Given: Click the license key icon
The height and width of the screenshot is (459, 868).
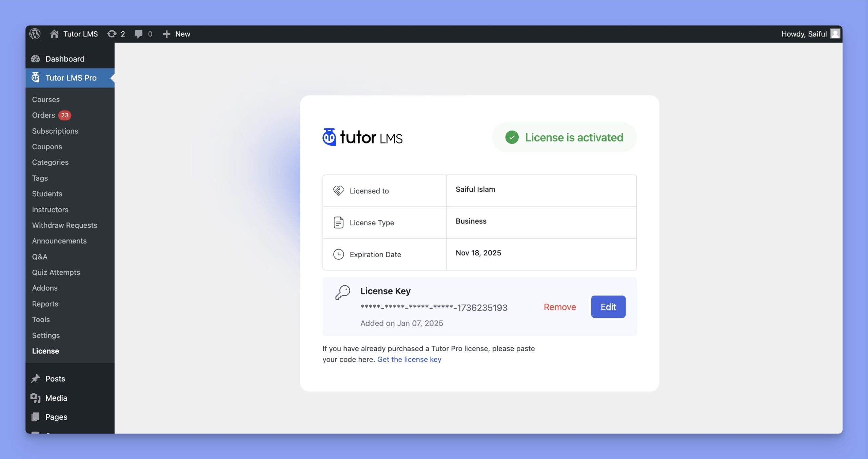Looking at the screenshot, I should [342, 292].
